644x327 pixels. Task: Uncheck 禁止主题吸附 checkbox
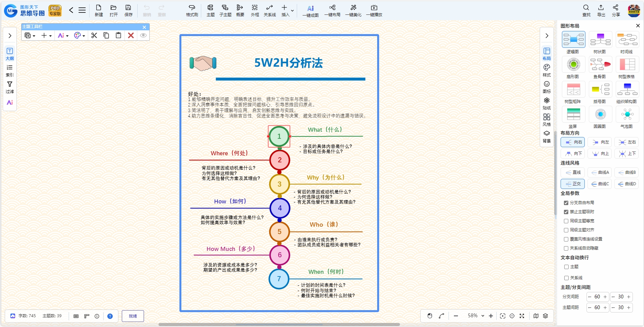[566, 212]
